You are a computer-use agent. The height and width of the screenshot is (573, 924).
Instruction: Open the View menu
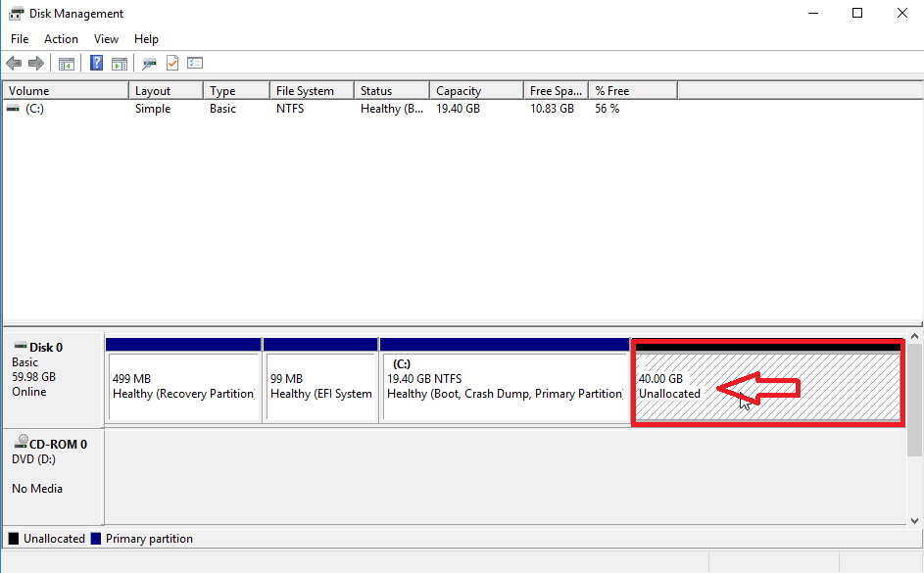106,39
